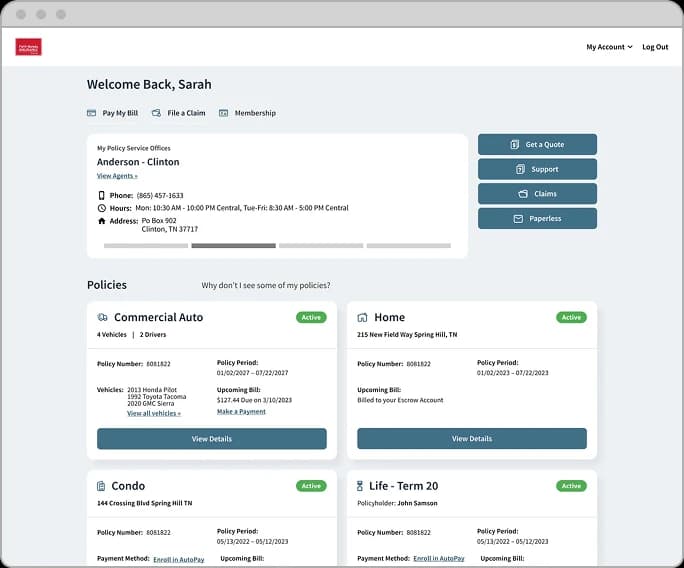Select the fourth office carousel indicator

409,246
